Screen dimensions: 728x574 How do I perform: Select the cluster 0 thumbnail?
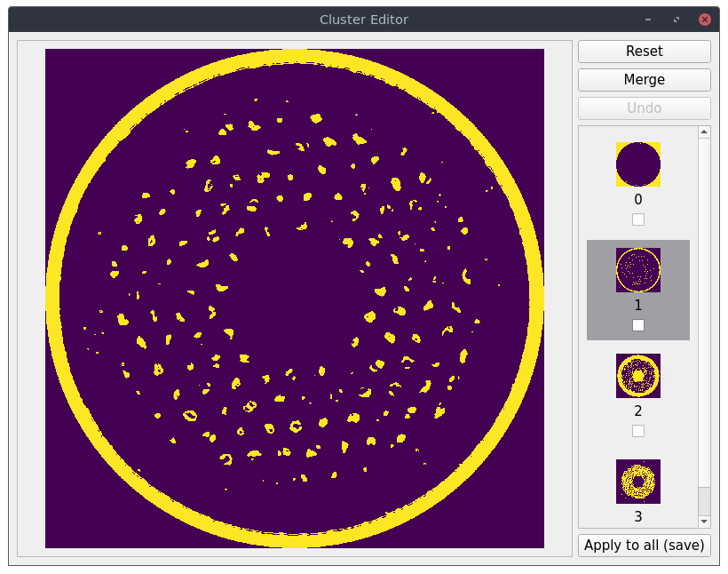pyautogui.click(x=638, y=164)
